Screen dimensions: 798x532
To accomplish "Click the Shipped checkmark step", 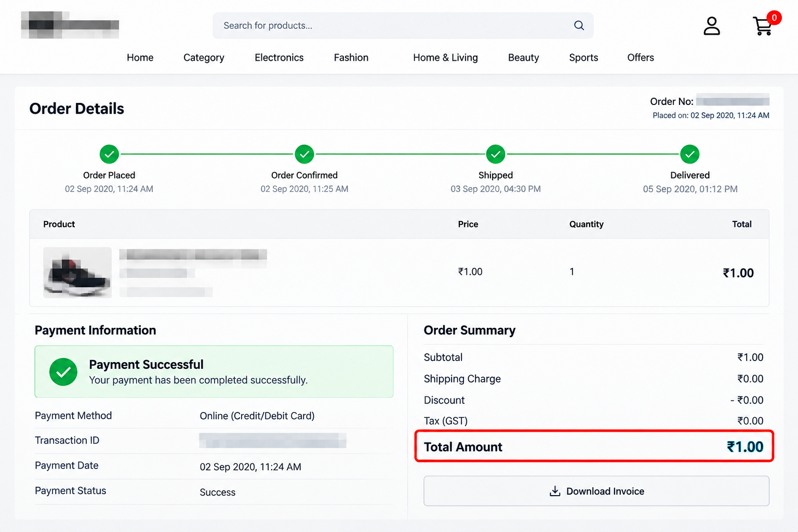I will [496, 154].
